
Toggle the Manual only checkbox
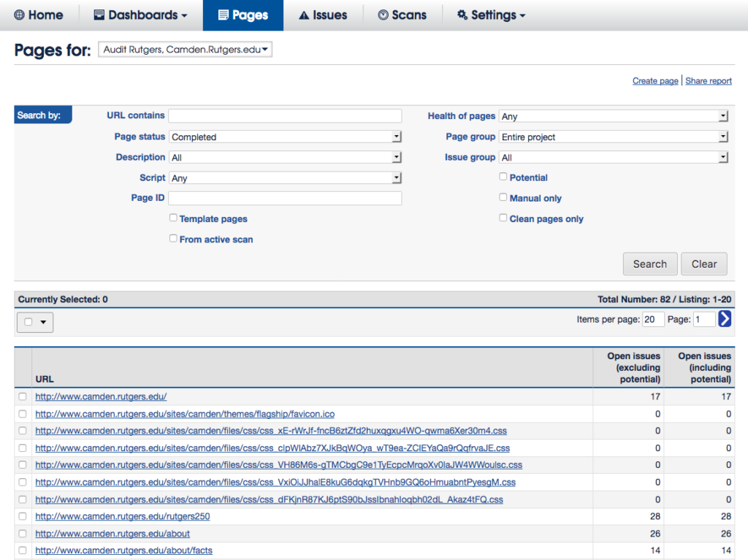coord(503,197)
